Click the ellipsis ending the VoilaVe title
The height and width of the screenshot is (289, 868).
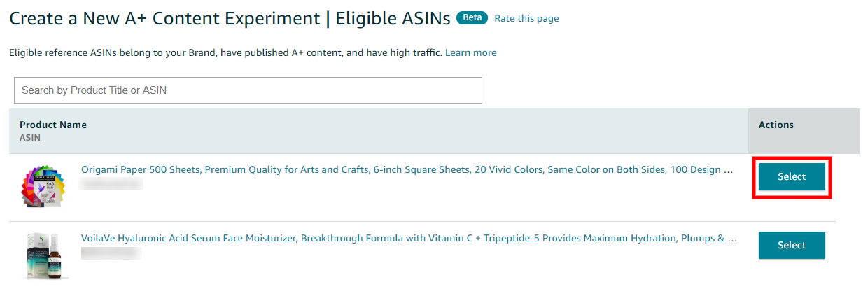coord(732,239)
